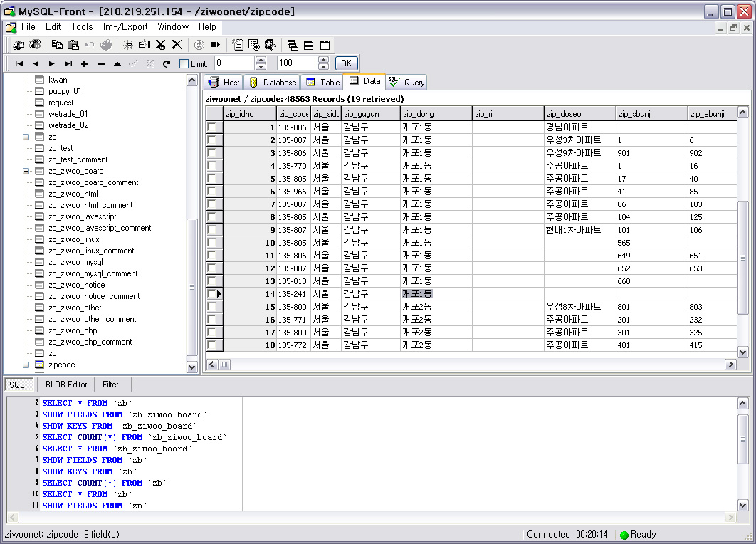Increase the Limit count value of 100
The width and height of the screenshot is (756, 544).
point(323,60)
